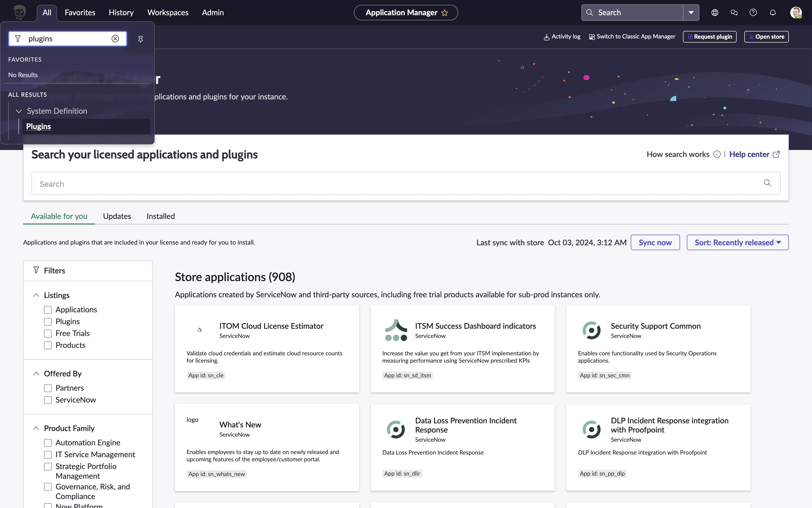
Task: Click the ServiceNow logo icon
Action: (20, 12)
